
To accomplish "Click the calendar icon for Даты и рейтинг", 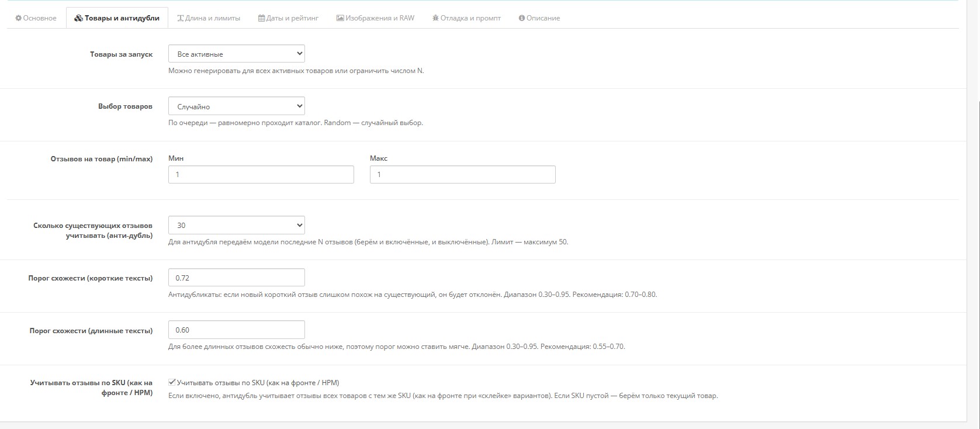I will tap(261, 18).
